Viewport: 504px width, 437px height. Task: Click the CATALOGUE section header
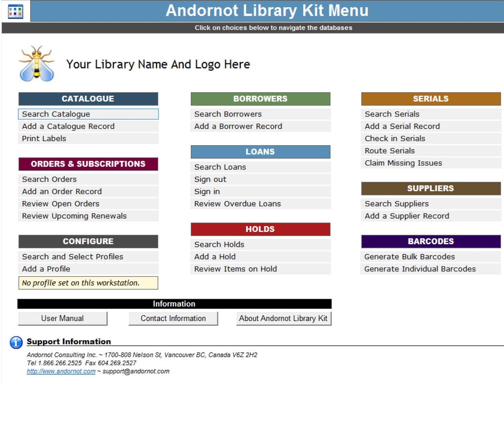[x=88, y=99]
